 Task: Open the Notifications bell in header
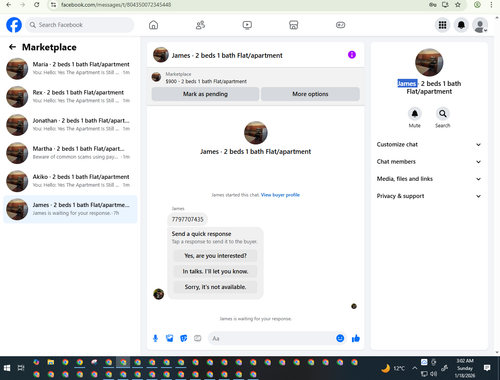[x=461, y=25]
